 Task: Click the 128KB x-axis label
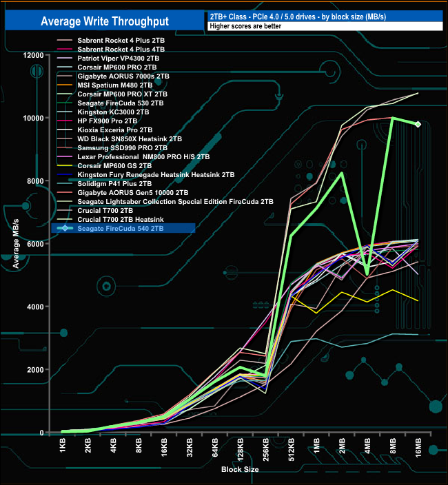point(241,449)
